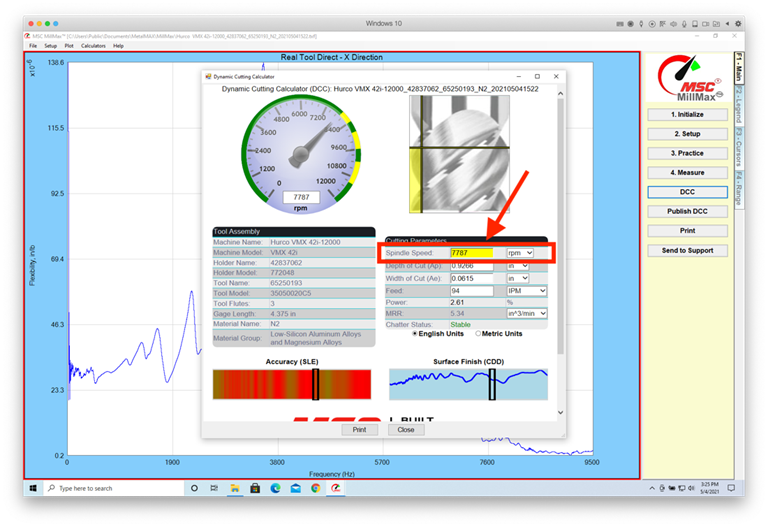Click the Dynamic Cutting Calculator window icon
Image resolution: width=768 pixels, height=527 pixels.
coord(208,76)
